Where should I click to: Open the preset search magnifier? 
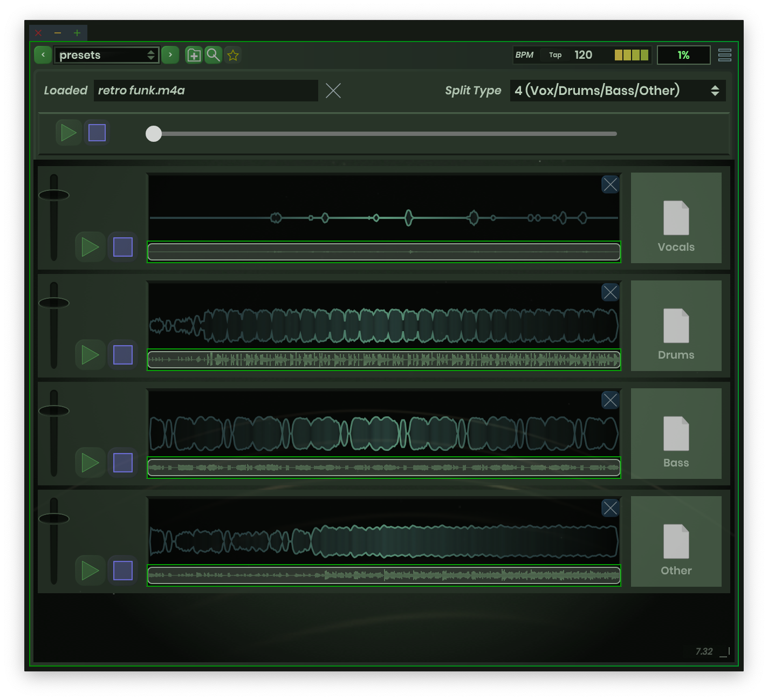point(214,55)
